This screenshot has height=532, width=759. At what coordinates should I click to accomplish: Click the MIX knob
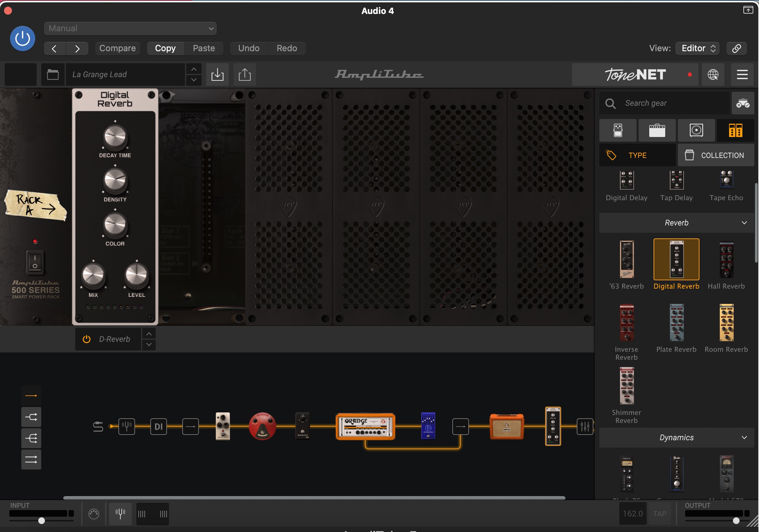[x=93, y=276]
